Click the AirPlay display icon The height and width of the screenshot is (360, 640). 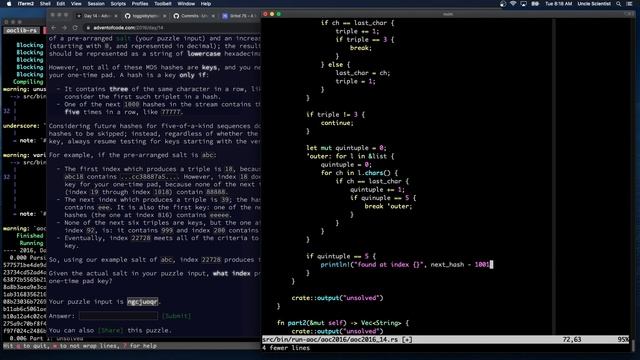pyautogui.click(x=524, y=4)
